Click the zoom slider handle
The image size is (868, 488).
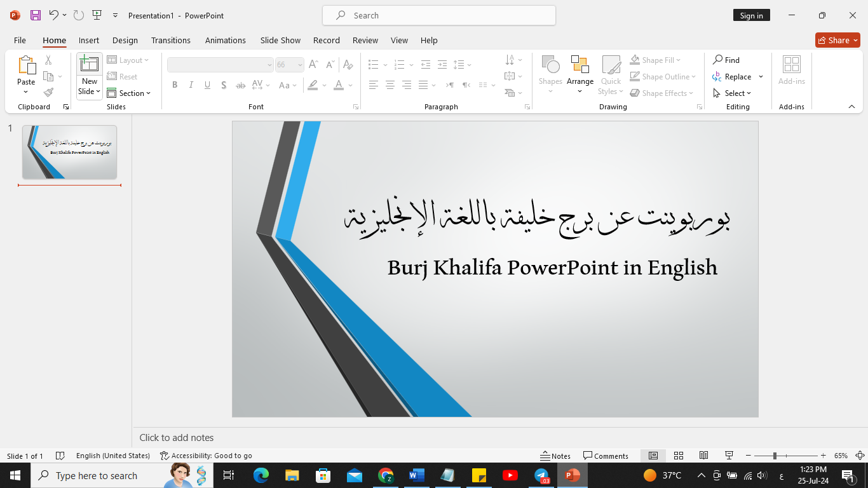[775, 456]
